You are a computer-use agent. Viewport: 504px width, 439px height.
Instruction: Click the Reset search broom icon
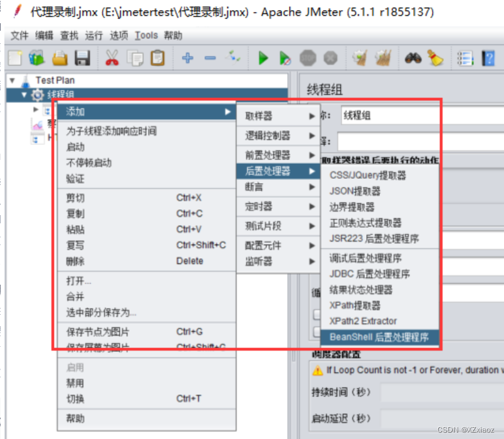point(435,58)
